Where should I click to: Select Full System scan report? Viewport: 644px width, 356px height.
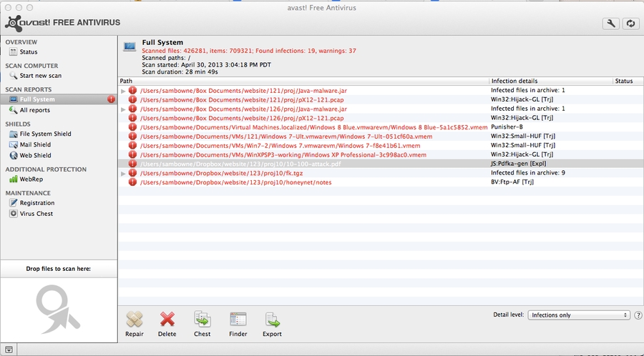coord(37,99)
